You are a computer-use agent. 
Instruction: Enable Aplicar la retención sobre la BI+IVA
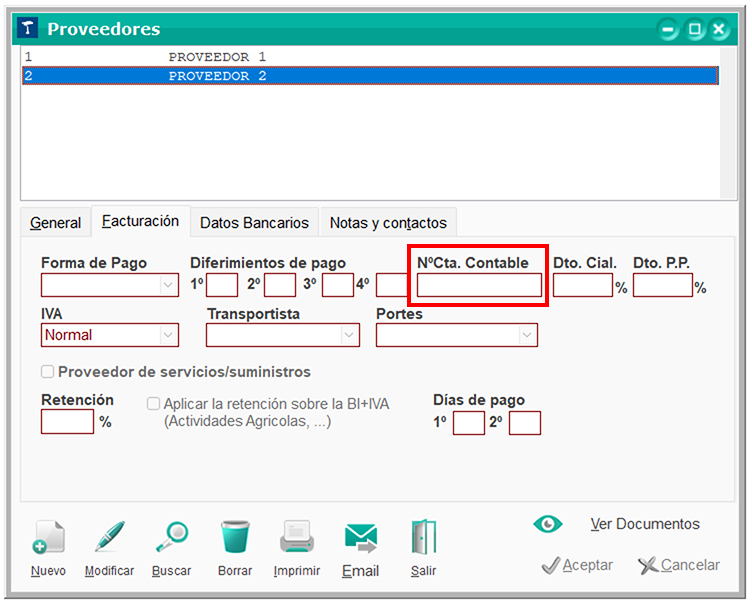[153, 403]
